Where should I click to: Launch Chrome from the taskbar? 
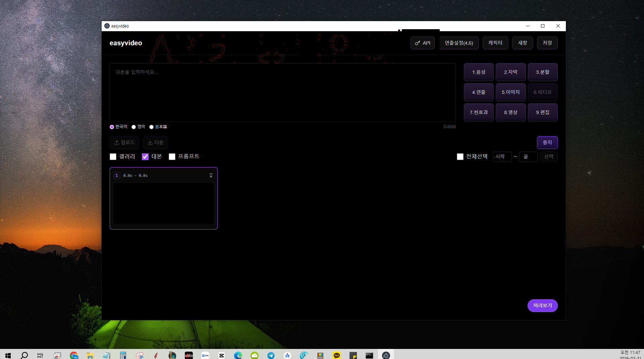74,355
